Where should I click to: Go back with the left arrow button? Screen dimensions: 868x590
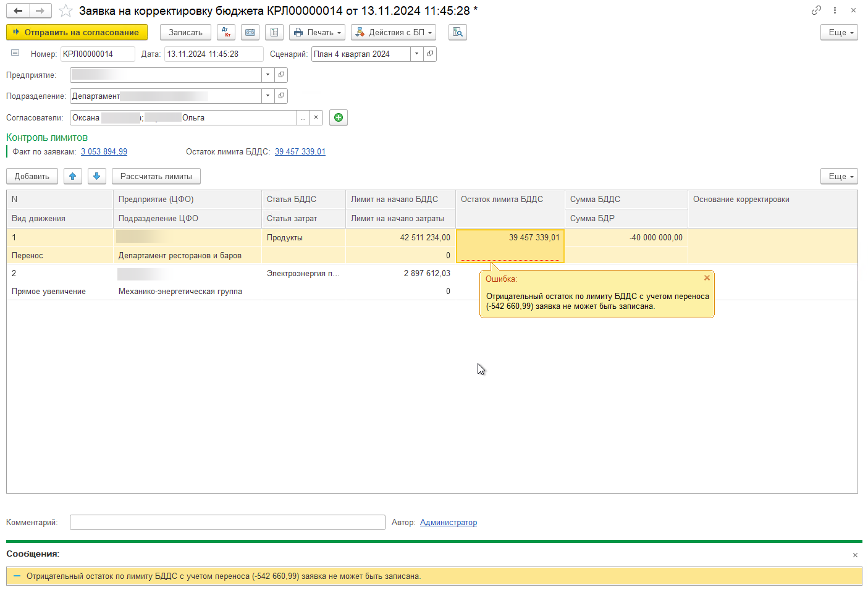coord(18,11)
